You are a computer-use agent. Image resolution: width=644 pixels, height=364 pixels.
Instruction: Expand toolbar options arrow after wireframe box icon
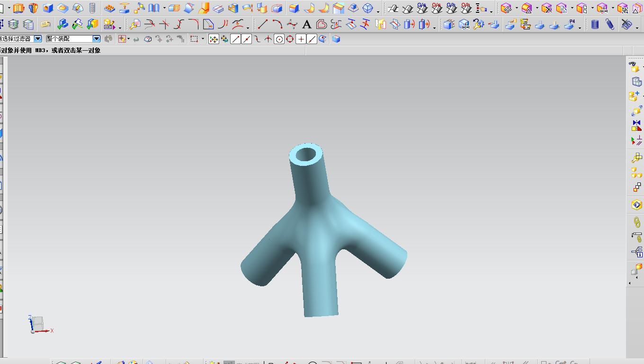coord(378,11)
